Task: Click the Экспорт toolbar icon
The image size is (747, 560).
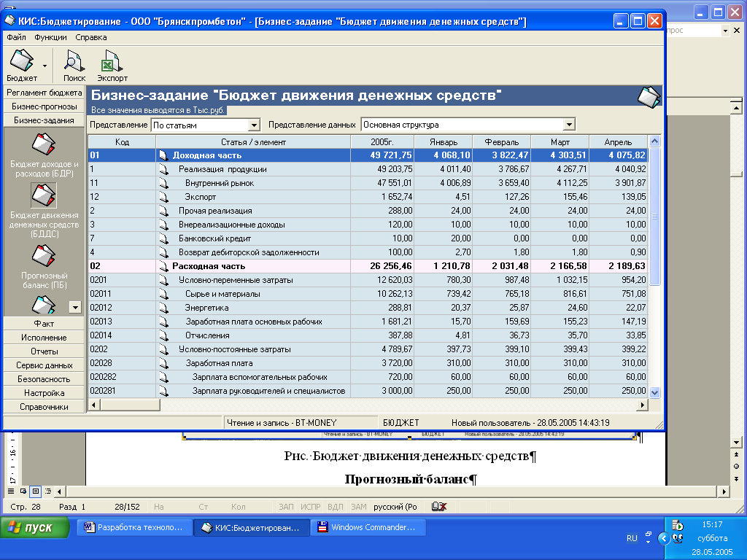Action: pyautogui.click(x=112, y=61)
